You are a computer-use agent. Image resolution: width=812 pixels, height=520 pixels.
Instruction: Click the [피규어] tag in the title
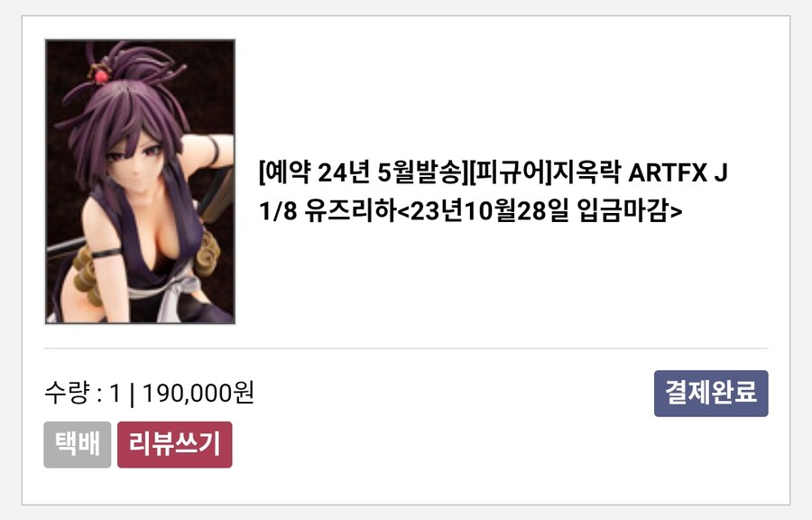coord(510,172)
